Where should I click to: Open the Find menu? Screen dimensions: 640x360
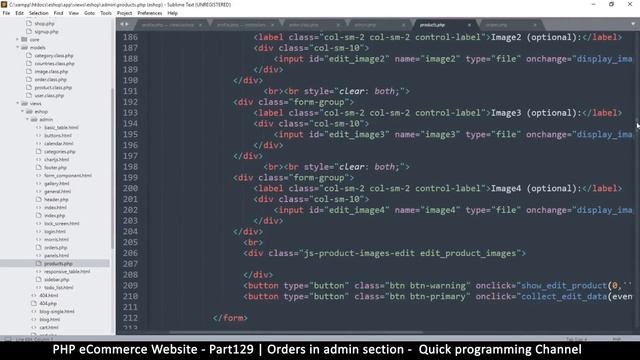tap(58, 13)
